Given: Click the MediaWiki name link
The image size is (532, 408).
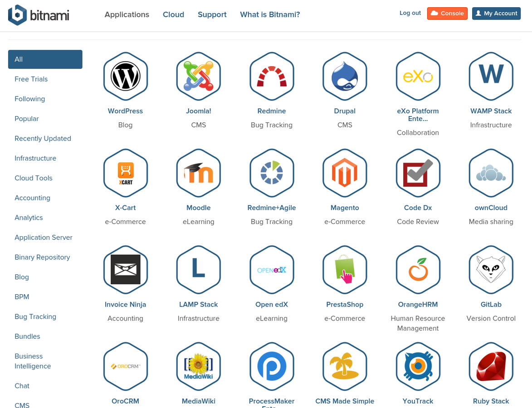Looking at the screenshot, I should click(199, 401).
